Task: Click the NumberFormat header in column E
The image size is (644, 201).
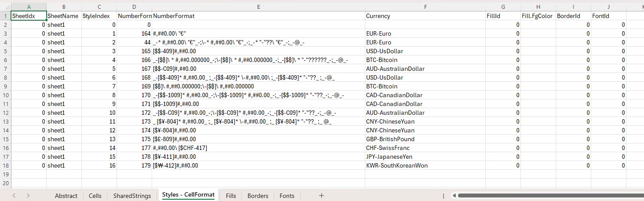Action: (258, 16)
